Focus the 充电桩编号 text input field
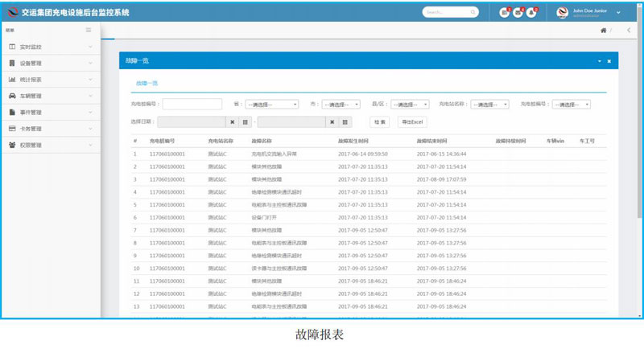 pos(192,104)
